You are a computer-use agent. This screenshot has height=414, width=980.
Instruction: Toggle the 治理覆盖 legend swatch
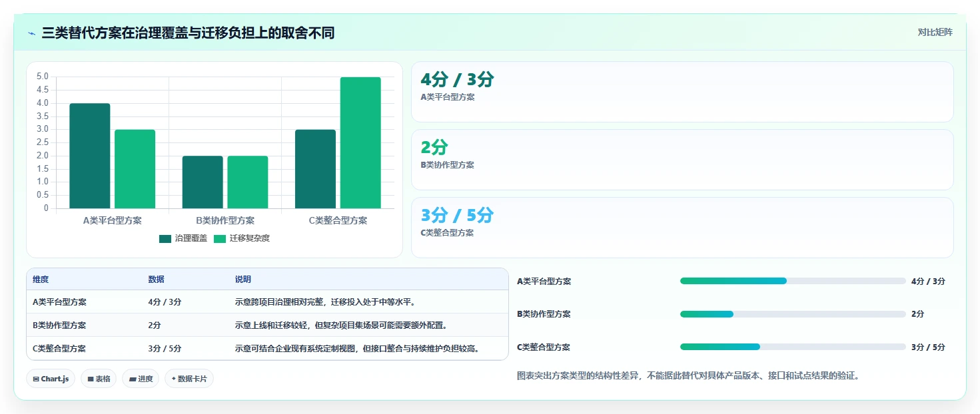tap(165, 238)
